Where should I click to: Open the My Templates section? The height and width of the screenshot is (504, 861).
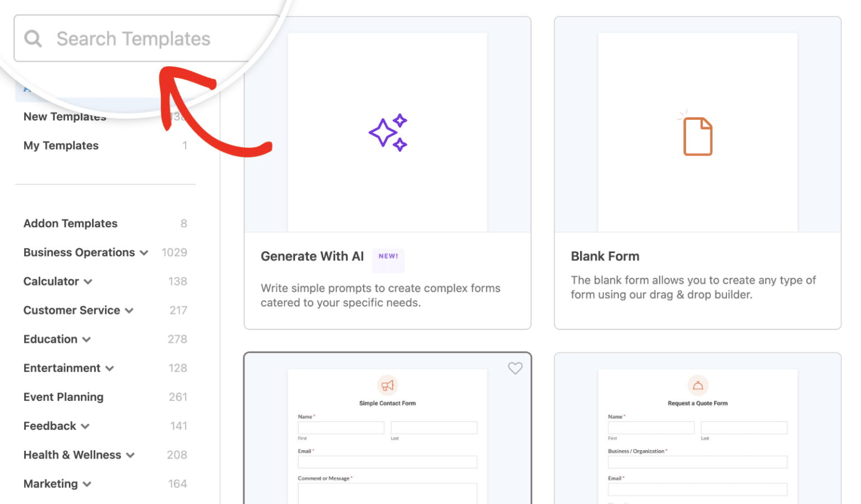61,146
